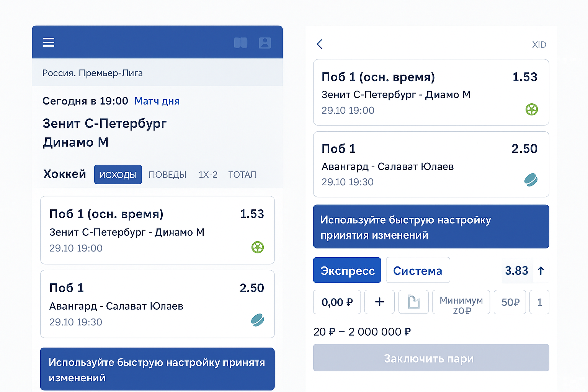Select the ИСХОДЫ tab
The height and width of the screenshot is (392, 588).
pos(118,175)
